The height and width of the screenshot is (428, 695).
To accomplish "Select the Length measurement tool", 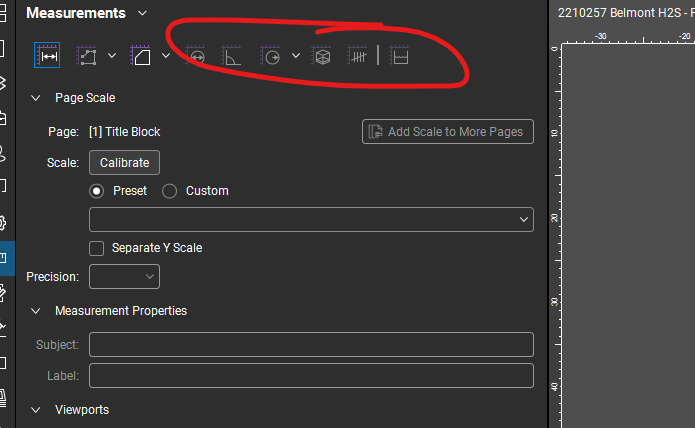I will pyautogui.click(x=47, y=55).
